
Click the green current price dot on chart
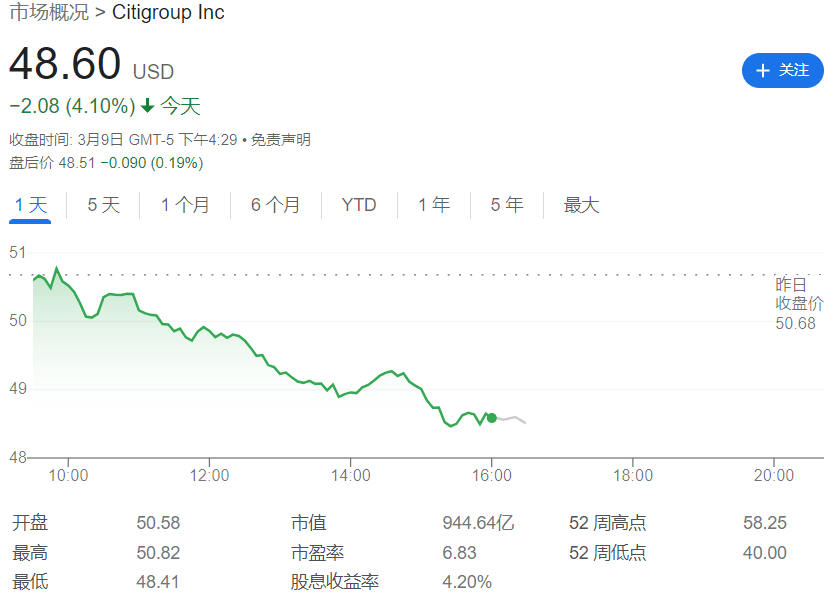(x=491, y=419)
